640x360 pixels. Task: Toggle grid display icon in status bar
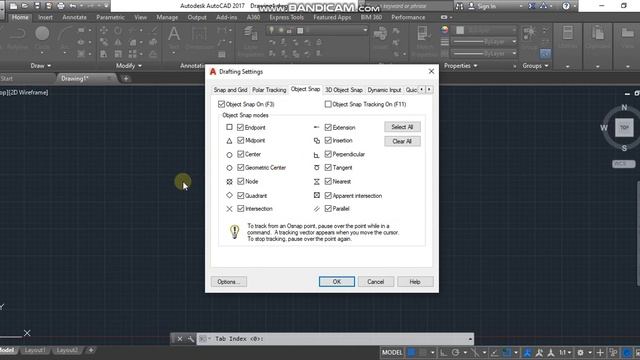411,353
